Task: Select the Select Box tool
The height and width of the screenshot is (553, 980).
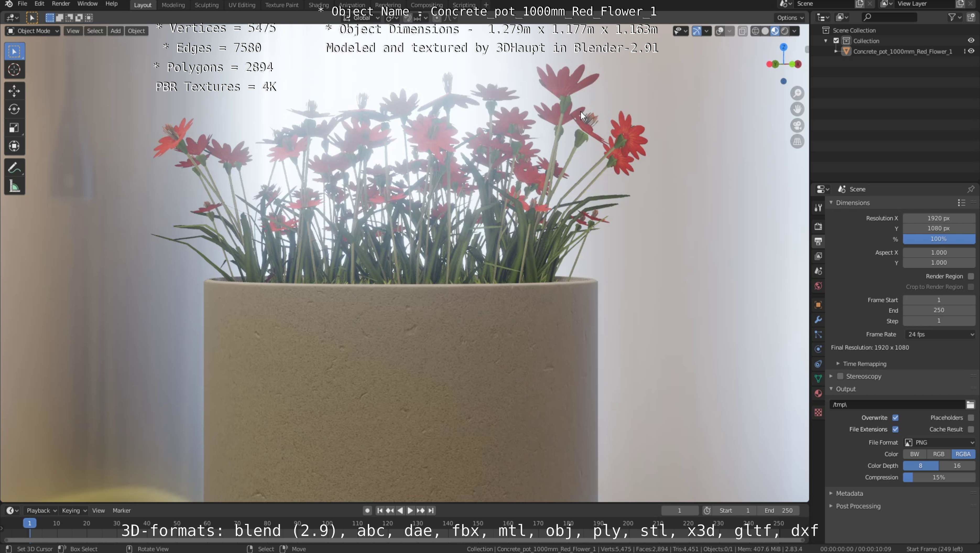Action: [14, 51]
